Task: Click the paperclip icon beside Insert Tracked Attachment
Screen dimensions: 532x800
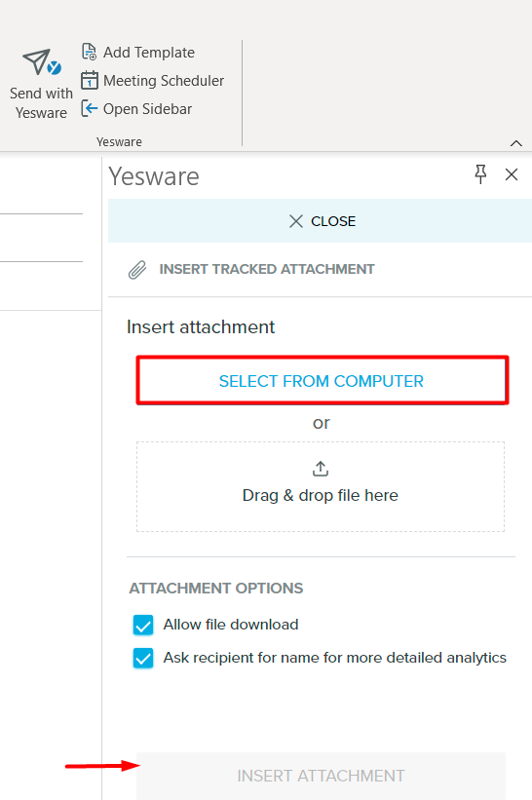Action: tap(137, 270)
